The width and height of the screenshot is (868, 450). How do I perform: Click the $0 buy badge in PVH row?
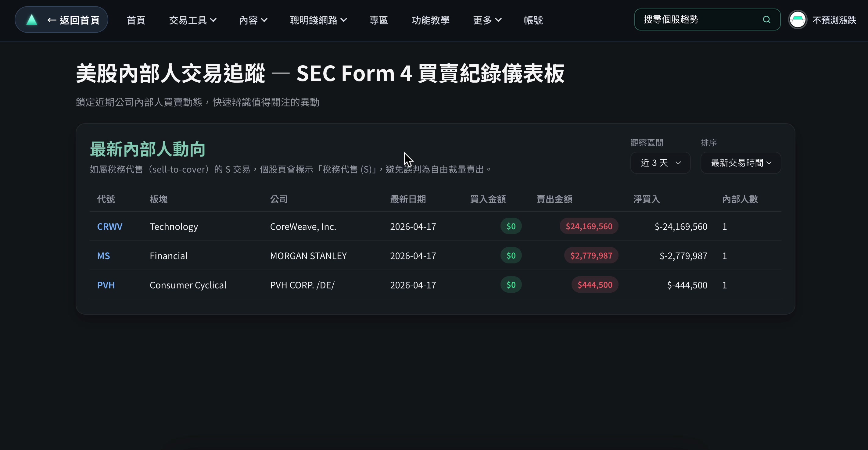point(511,285)
